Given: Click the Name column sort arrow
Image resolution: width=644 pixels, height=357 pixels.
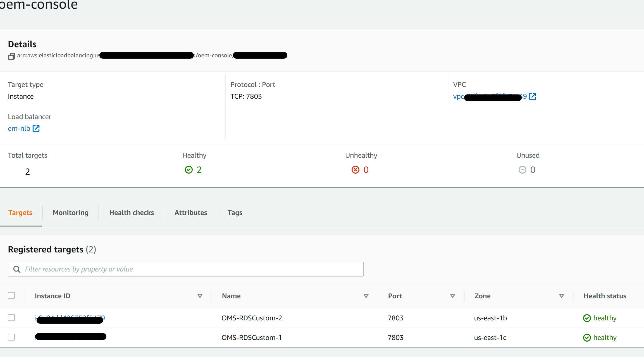Looking at the screenshot, I should point(366,296).
